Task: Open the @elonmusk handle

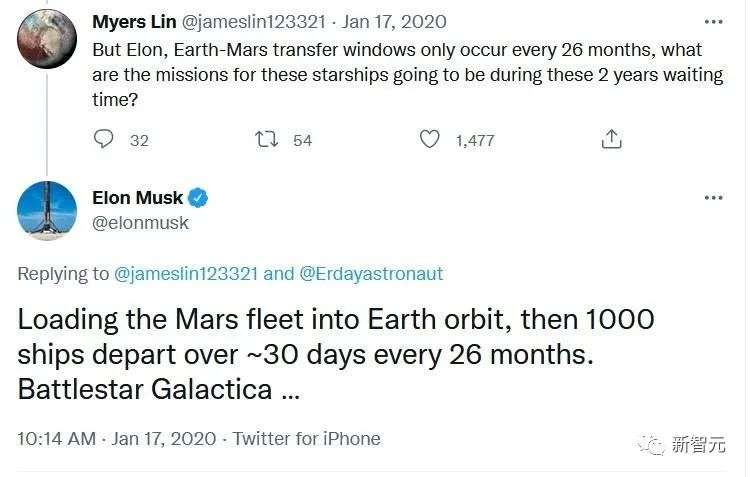Action: pos(140,223)
